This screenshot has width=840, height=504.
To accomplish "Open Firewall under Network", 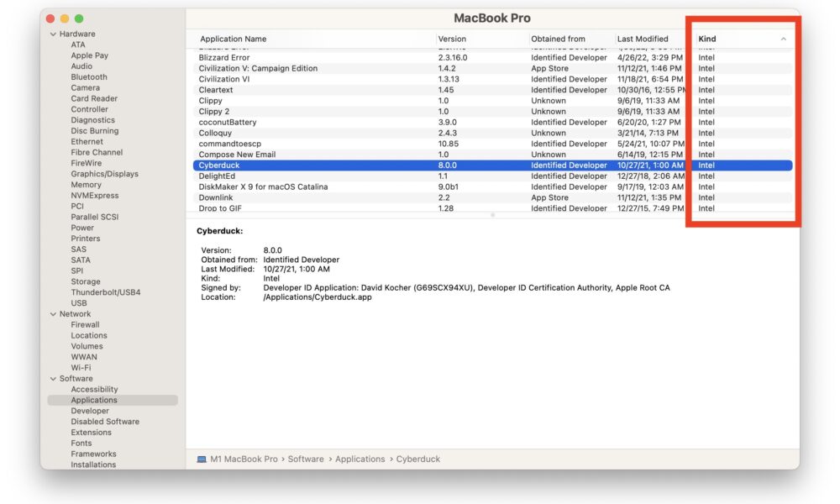I will click(x=85, y=324).
